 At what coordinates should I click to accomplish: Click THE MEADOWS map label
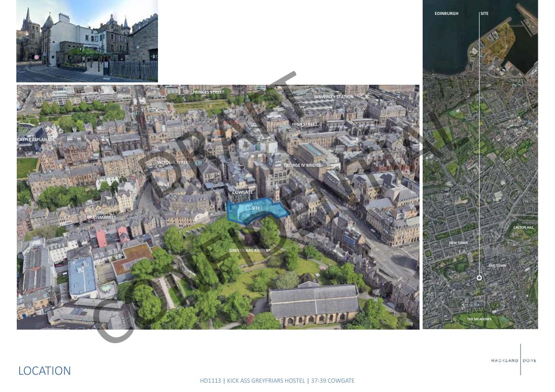pos(479,319)
